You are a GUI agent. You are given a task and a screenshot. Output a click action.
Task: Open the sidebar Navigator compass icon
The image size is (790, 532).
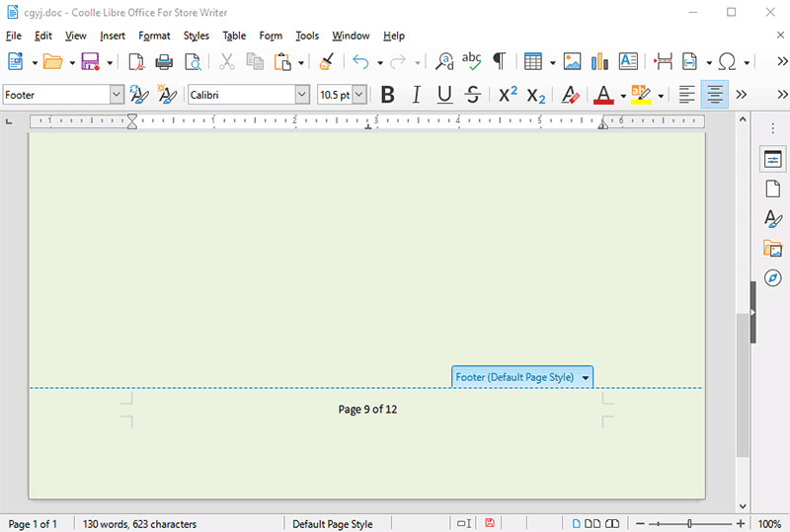(x=772, y=277)
